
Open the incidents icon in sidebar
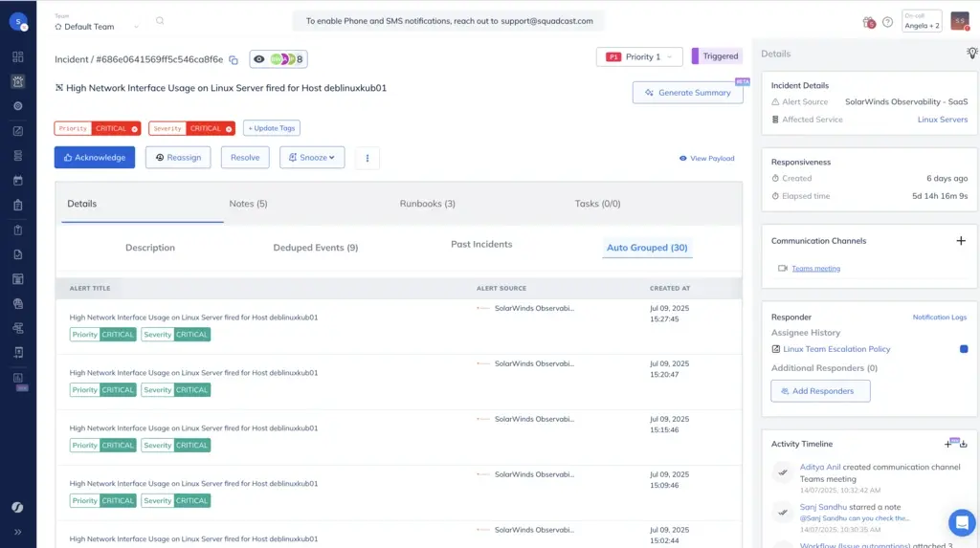click(x=18, y=81)
